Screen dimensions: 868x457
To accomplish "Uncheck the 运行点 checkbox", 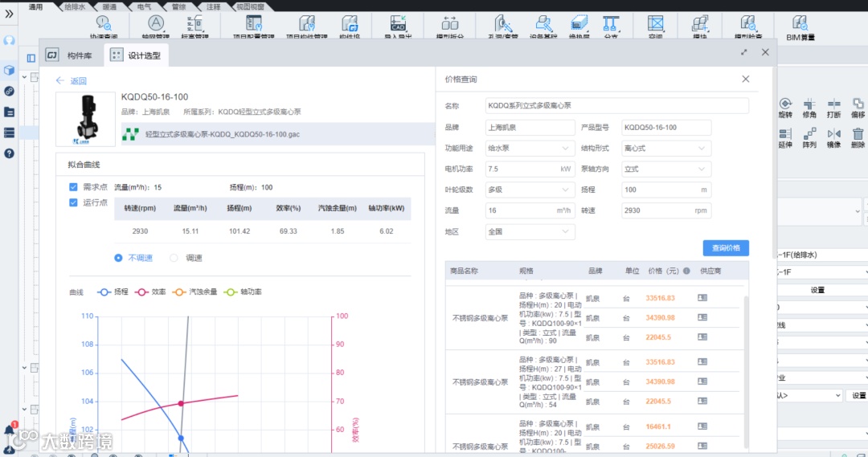I will [73, 202].
